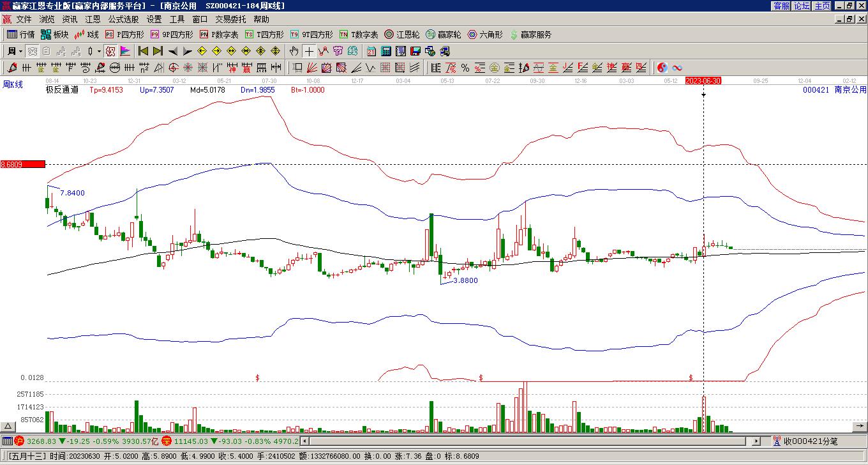Expand the candlestick style dropdown arrow
Viewport: 868px width, 465px height.
pos(99,51)
